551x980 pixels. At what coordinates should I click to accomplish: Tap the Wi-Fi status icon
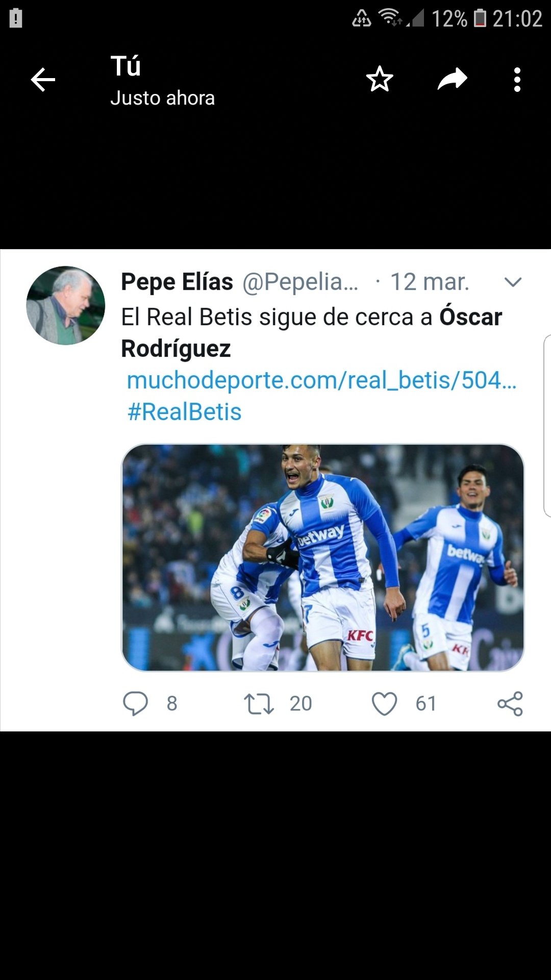coord(391,18)
